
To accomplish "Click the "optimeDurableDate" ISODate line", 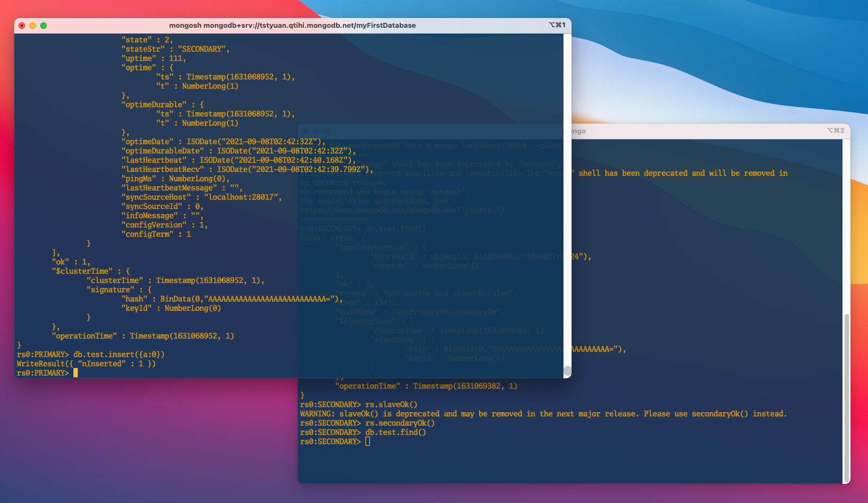I will [239, 151].
